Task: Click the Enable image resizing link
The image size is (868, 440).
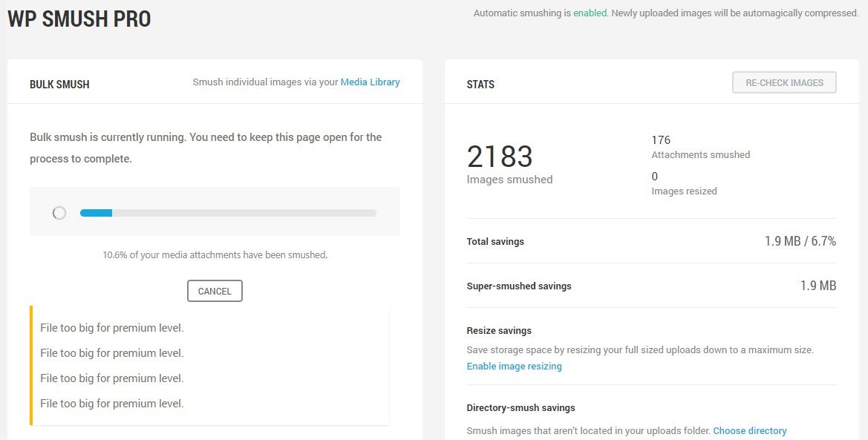Action: [x=514, y=366]
